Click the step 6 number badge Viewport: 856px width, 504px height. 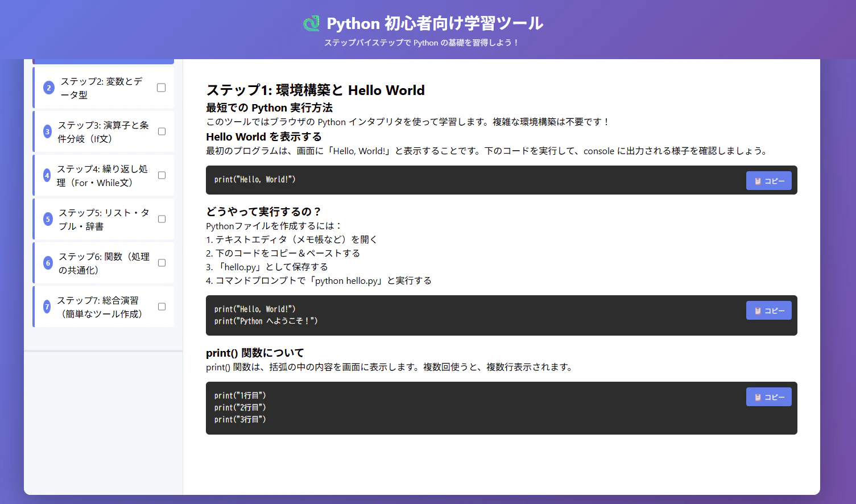pos(48,263)
